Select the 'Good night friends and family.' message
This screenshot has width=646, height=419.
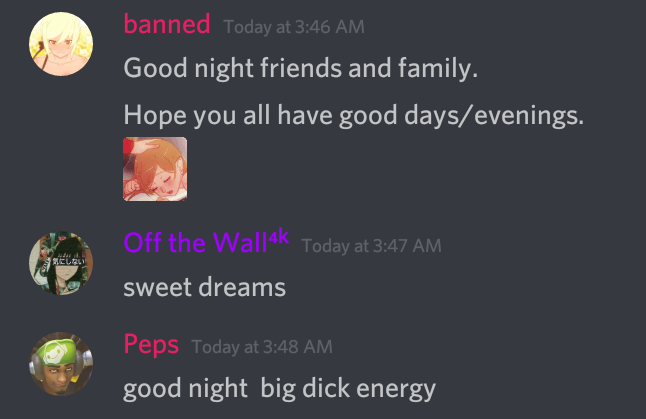point(301,68)
